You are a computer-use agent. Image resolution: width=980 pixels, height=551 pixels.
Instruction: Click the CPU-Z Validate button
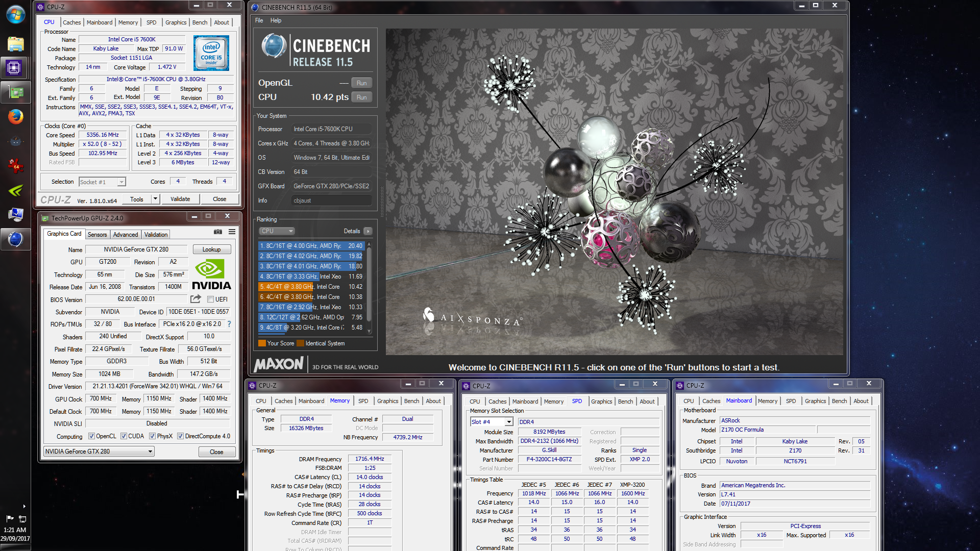coord(180,199)
